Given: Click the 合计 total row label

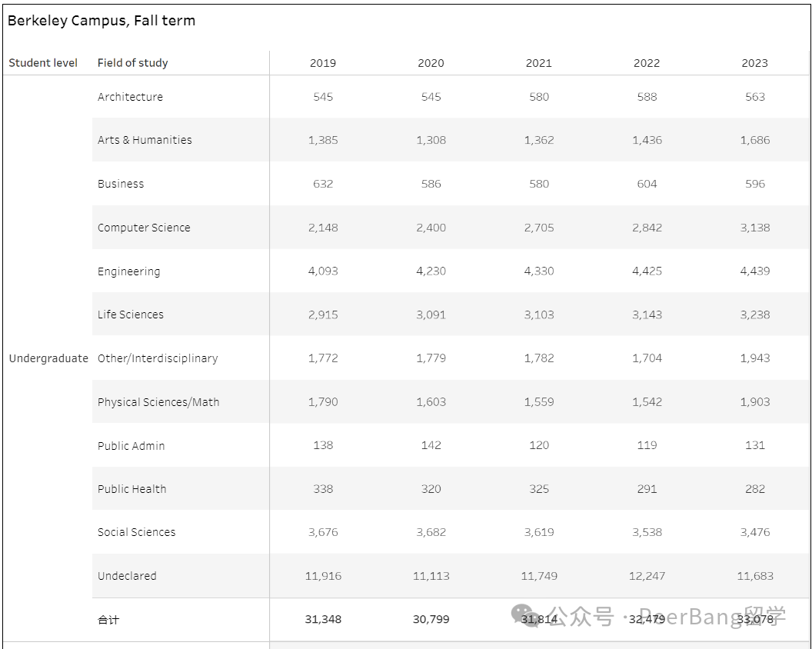Looking at the screenshot, I should coord(108,620).
